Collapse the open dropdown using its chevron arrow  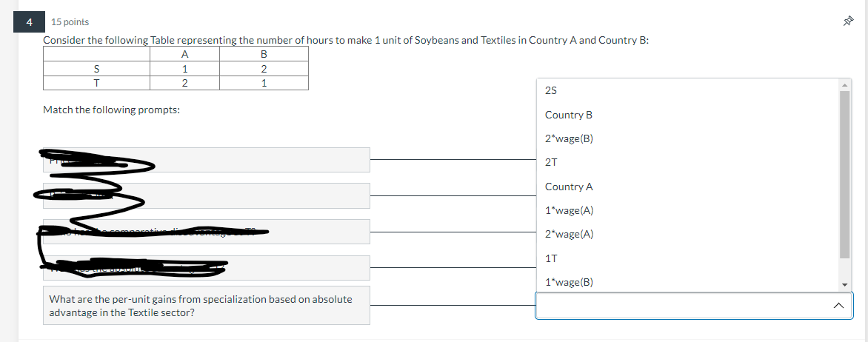pos(838,306)
